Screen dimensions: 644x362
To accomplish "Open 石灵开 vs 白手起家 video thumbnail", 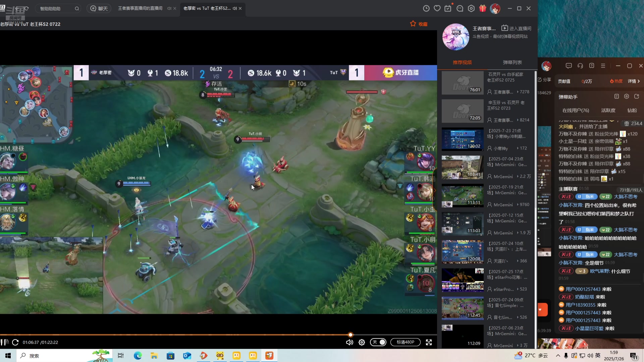I will [x=463, y=83].
